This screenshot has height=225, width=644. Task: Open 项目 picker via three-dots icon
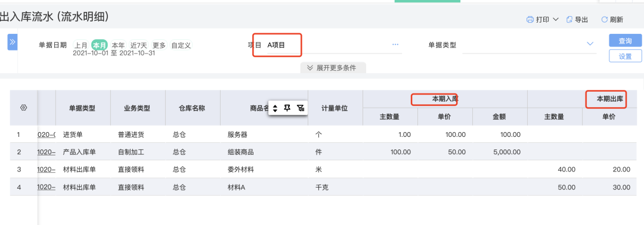pos(395,44)
